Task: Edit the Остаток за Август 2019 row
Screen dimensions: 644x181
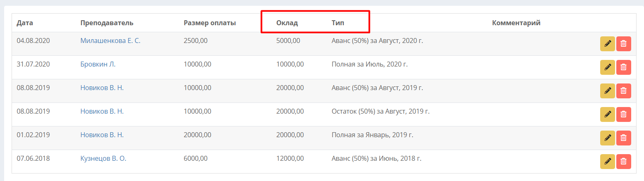Action: click(x=608, y=114)
